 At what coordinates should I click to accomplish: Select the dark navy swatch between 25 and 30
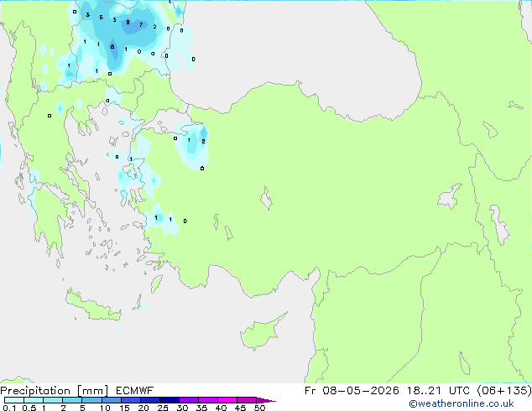click(170, 400)
